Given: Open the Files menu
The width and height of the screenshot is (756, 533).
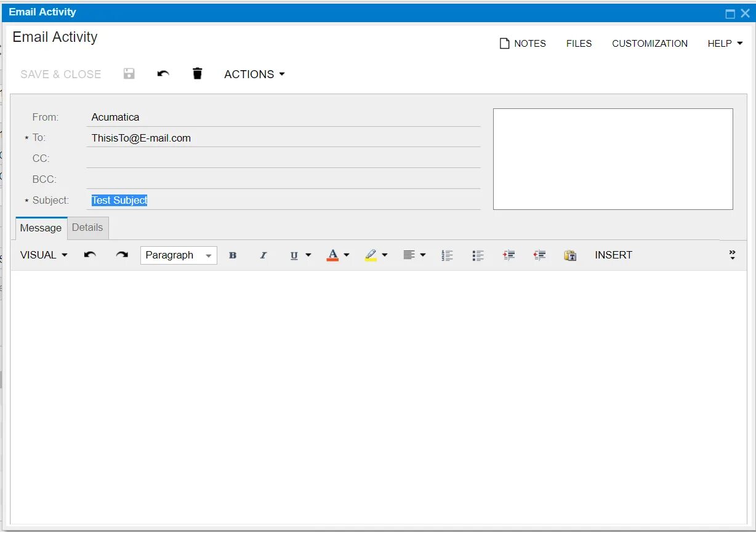Looking at the screenshot, I should 579,44.
